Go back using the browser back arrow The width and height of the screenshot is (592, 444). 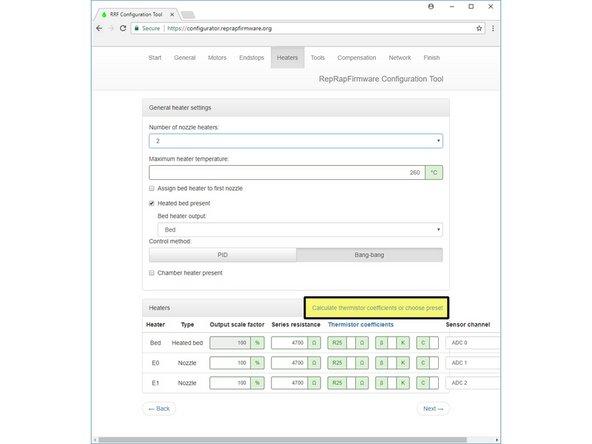click(x=99, y=28)
